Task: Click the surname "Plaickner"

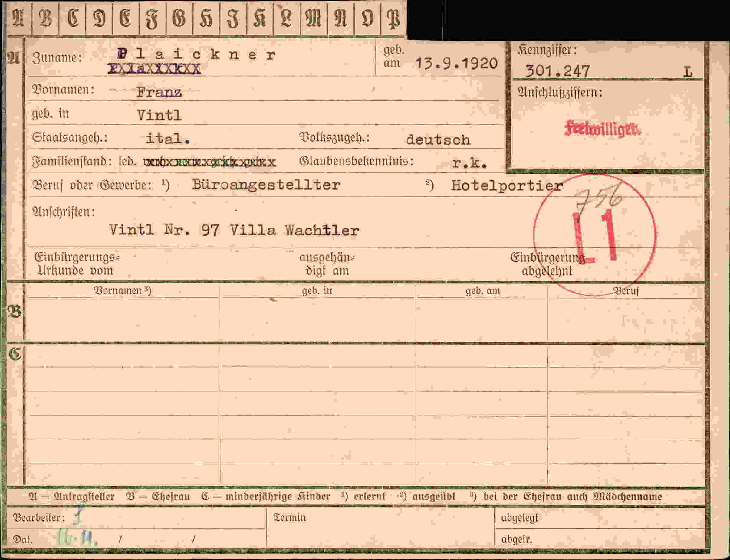Action: point(196,54)
